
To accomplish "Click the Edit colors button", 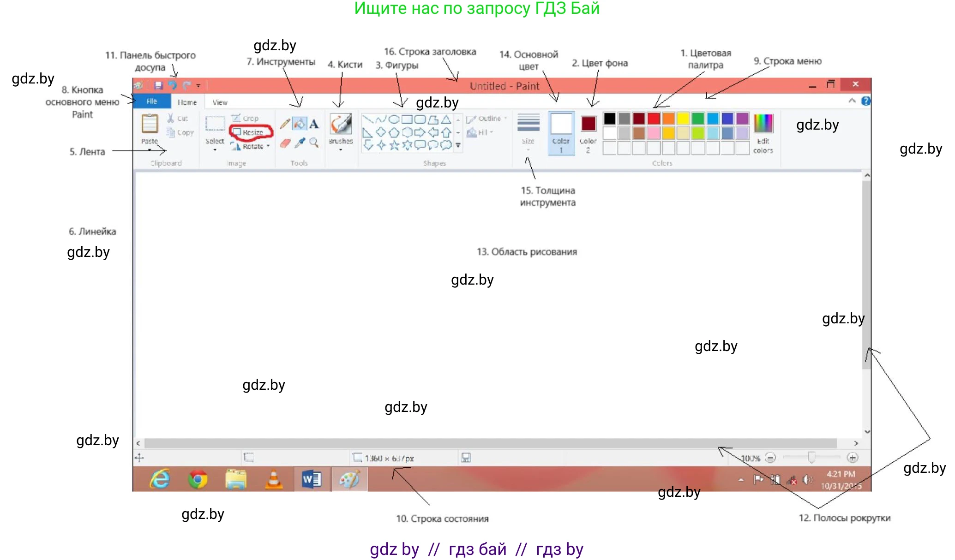I will click(763, 133).
